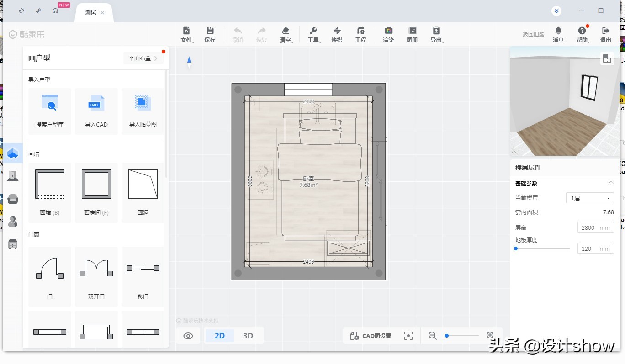The width and height of the screenshot is (625, 364).
Task: Open the Render (渲染) camera icon
Action: [x=388, y=34]
